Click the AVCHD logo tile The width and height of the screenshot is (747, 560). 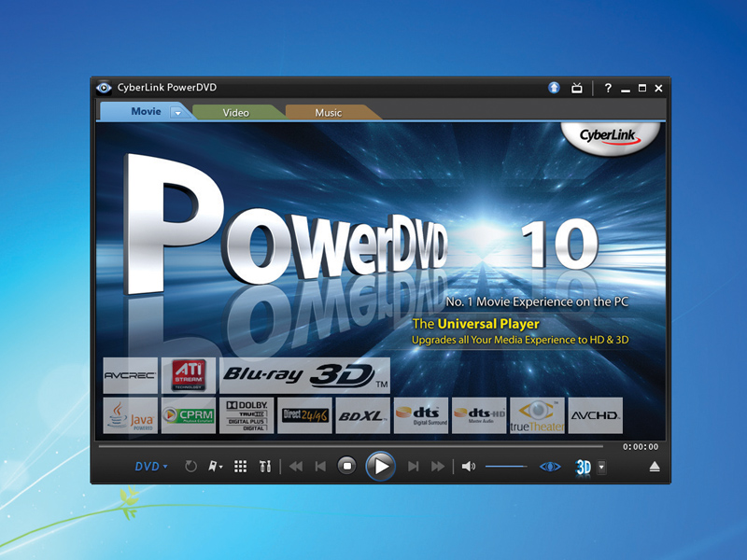tap(596, 415)
